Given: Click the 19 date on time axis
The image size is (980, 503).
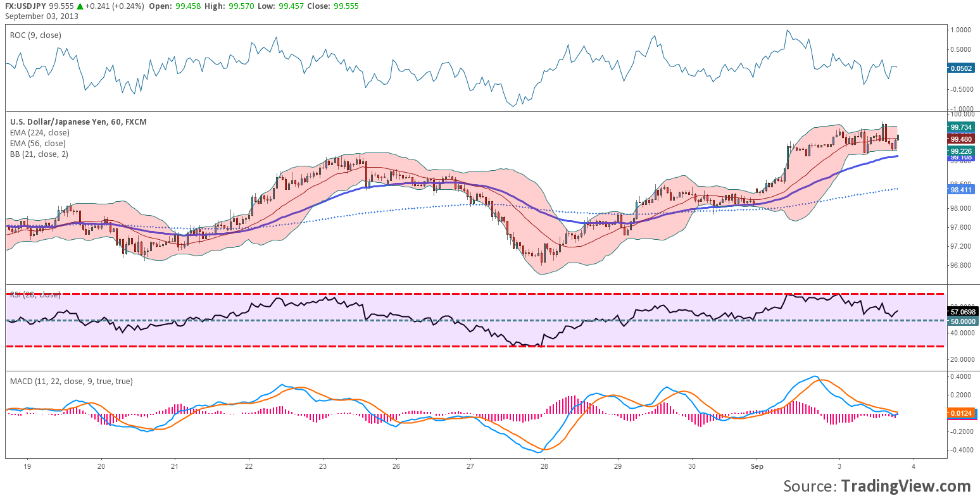Looking at the screenshot, I should click(27, 466).
